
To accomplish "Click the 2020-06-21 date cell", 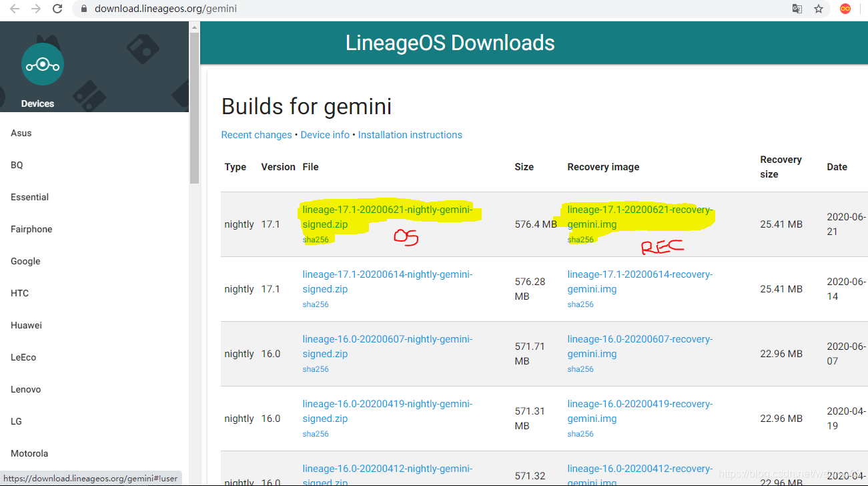I will [847, 224].
